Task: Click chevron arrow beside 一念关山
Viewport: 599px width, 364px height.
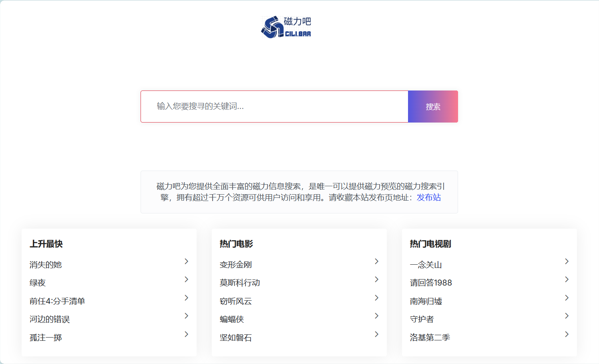Action: point(567,261)
